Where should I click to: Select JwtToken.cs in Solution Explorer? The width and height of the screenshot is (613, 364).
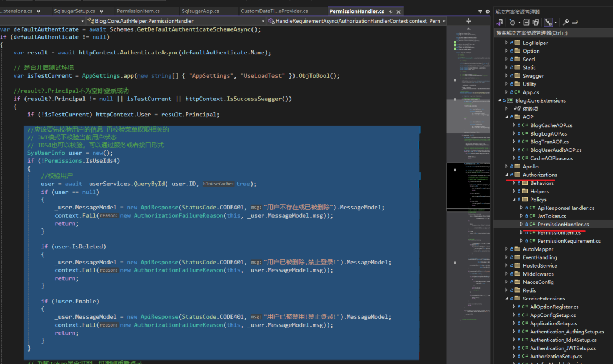[552, 216]
